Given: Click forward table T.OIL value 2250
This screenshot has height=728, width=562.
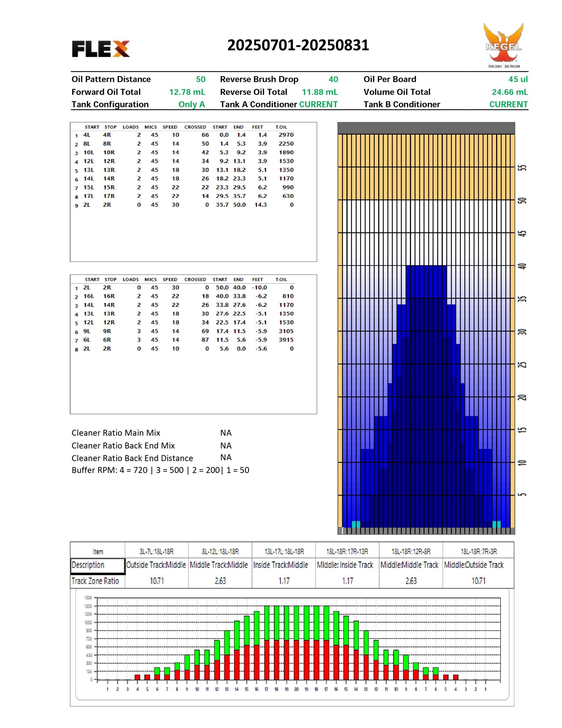Looking at the screenshot, I should 286,144.
